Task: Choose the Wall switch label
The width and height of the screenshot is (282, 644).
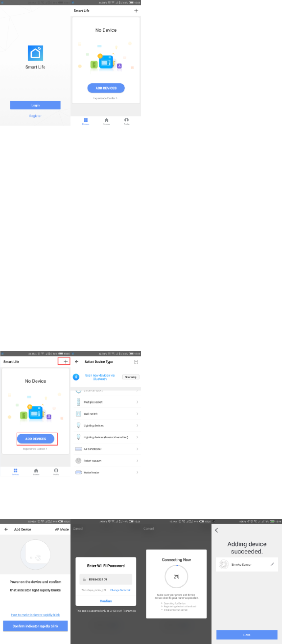Action: (91, 414)
